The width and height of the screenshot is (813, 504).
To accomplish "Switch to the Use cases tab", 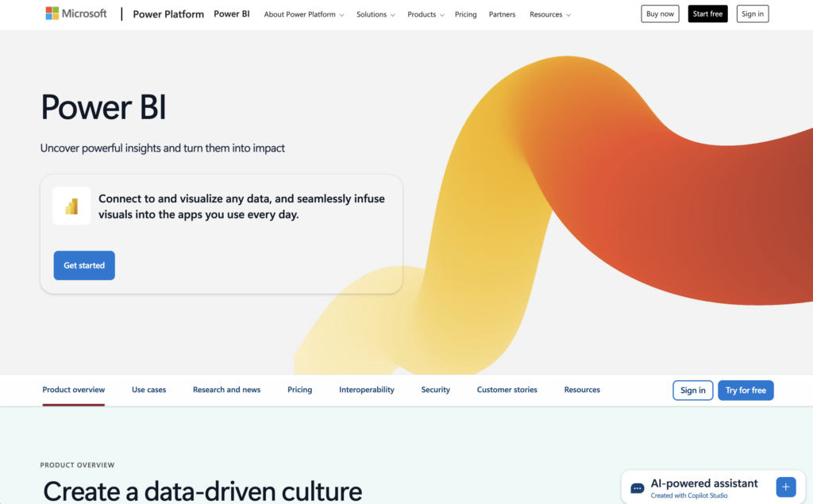I will pos(148,390).
